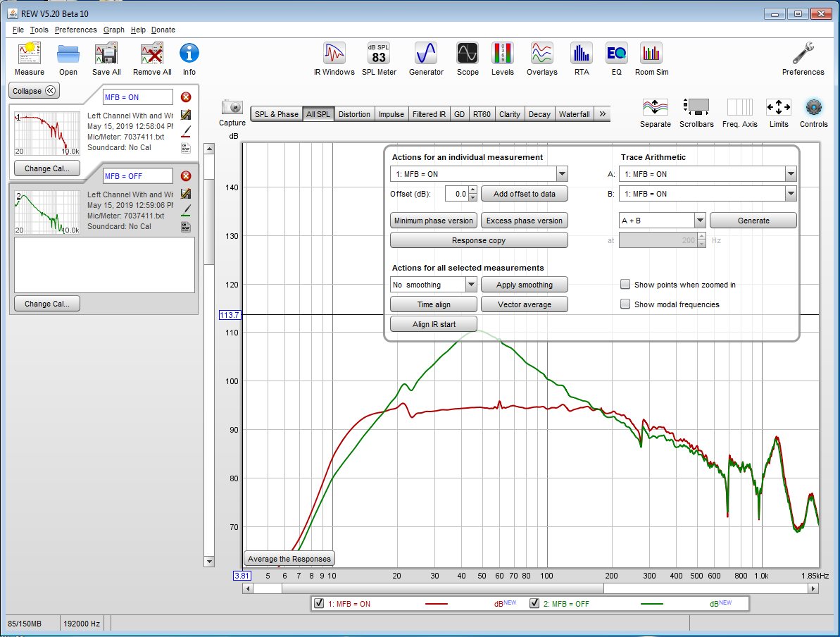The width and height of the screenshot is (840, 637).
Task: Open the Tools menu
Action: click(39, 30)
